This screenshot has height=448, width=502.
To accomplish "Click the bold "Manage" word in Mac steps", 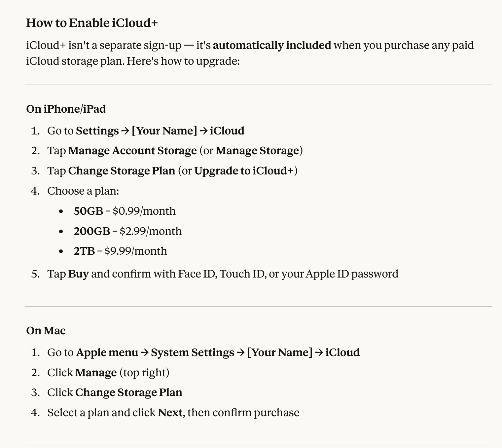I will click(96, 373).
